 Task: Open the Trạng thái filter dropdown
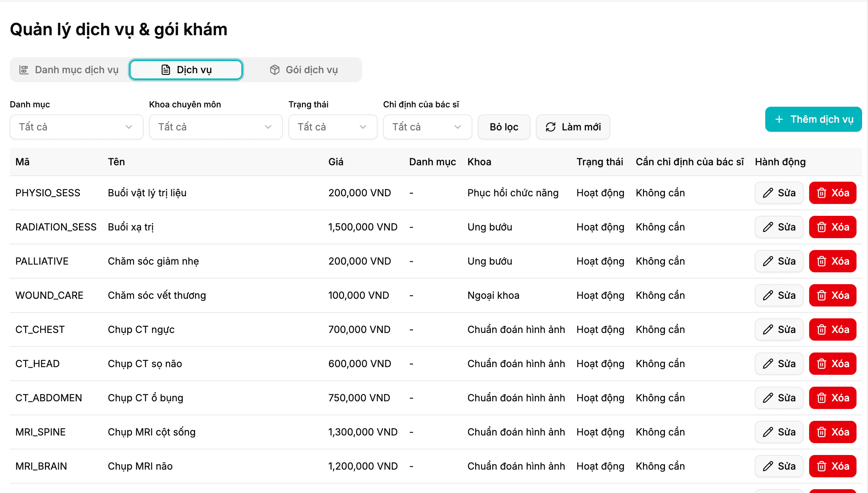point(333,127)
